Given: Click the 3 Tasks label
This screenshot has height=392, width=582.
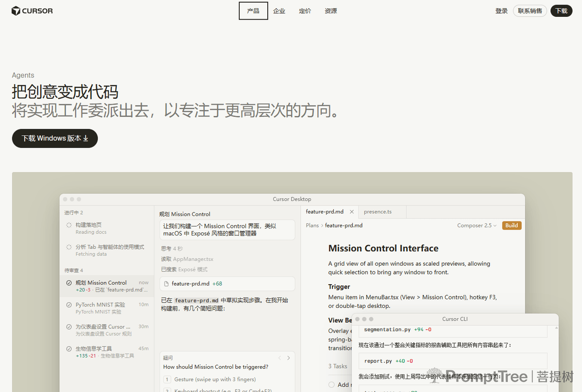Looking at the screenshot, I should [338, 366].
